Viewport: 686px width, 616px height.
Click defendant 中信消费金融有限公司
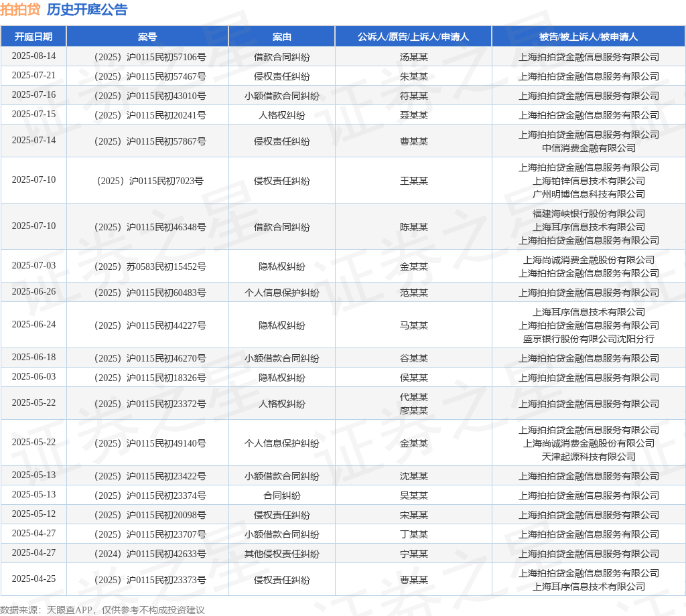588,148
